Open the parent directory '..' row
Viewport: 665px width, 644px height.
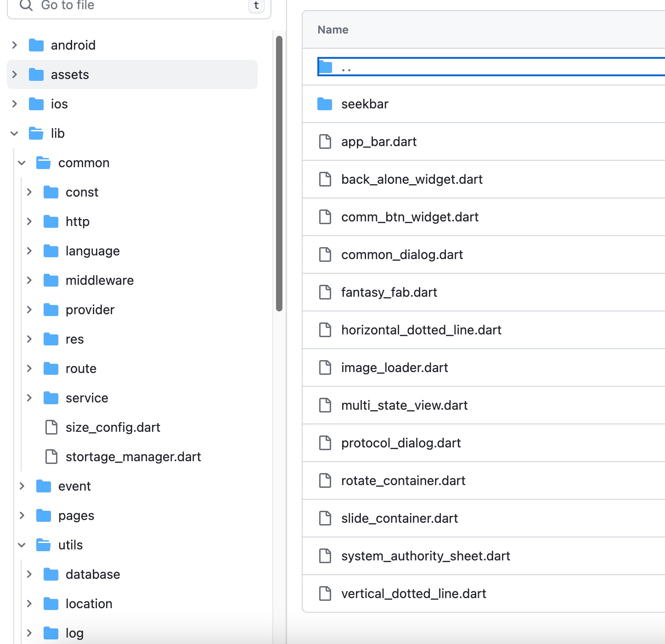[x=491, y=67]
